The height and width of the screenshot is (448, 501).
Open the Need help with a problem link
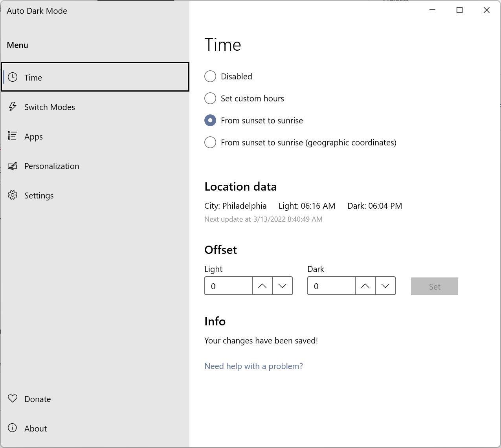[x=253, y=366]
